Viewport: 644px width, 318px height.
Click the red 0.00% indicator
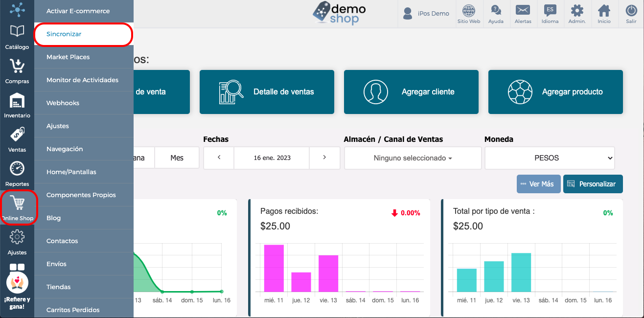point(406,213)
